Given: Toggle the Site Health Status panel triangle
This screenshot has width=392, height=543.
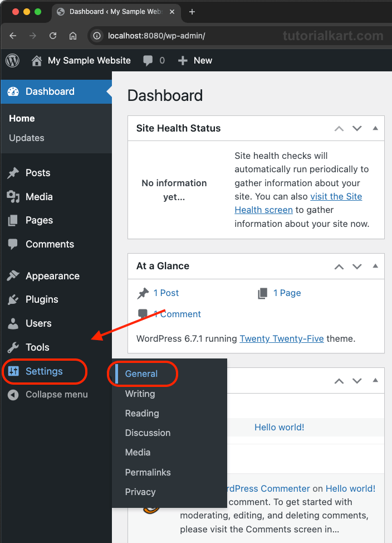Looking at the screenshot, I should [x=375, y=128].
